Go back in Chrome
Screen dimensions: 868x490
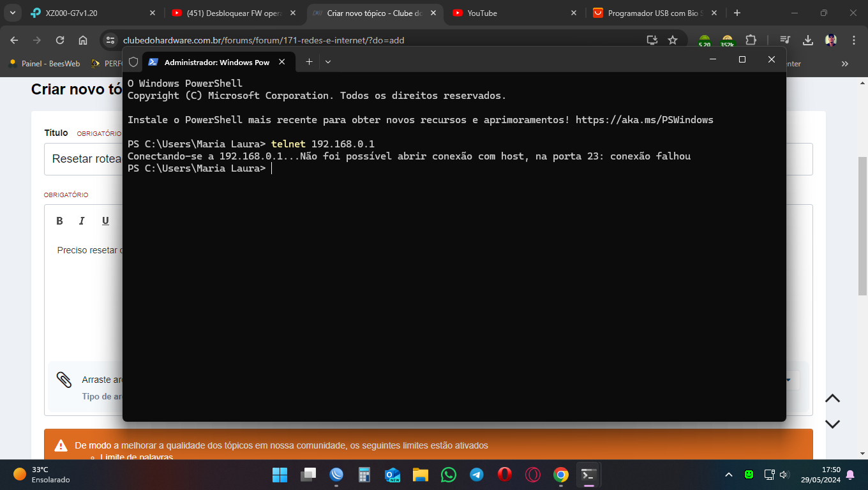click(14, 40)
